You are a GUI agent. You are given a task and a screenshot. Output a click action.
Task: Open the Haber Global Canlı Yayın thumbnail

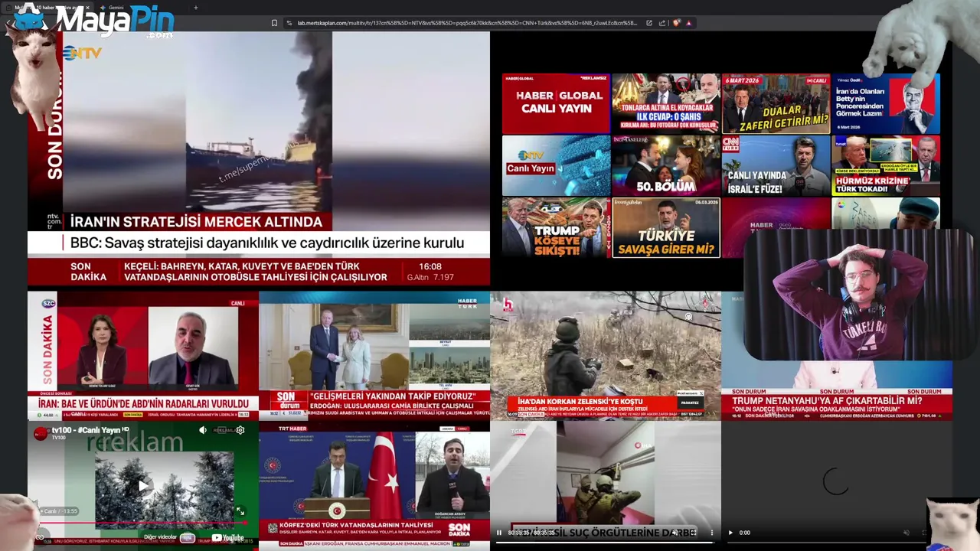pyautogui.click(x=556, y=103)
